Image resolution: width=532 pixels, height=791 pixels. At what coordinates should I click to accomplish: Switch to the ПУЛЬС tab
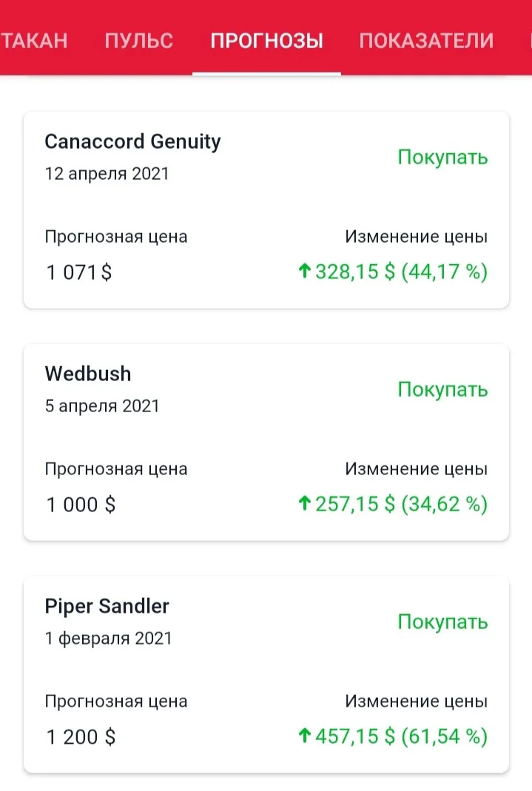138,41
